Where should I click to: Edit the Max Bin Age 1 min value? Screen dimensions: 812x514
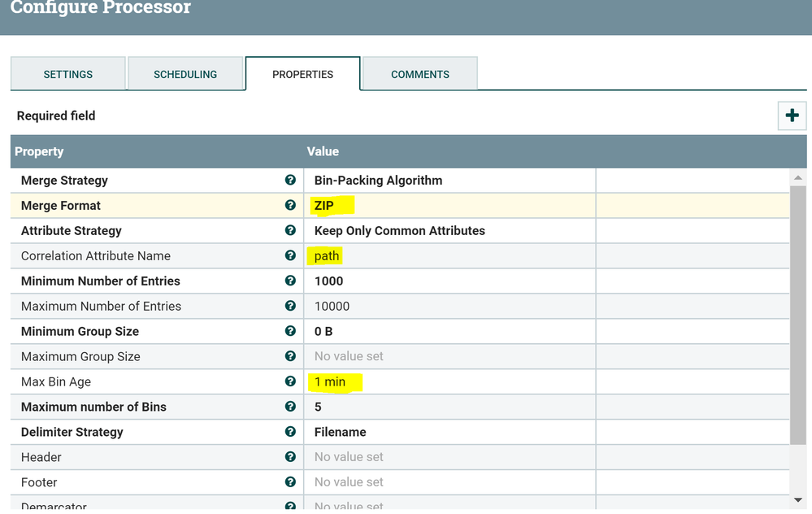point(330,381)
